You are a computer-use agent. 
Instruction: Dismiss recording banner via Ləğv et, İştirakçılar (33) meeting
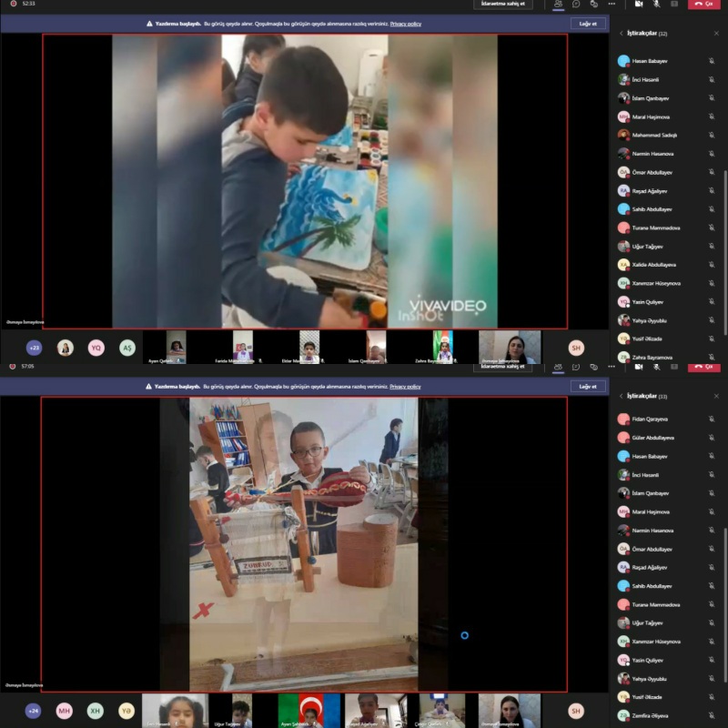pos(588,386)
